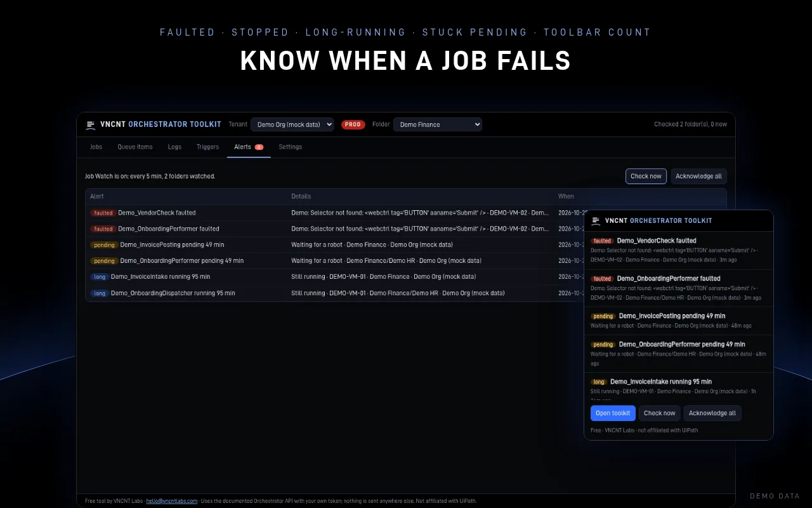The image size is (812, 508).
Task: Click the long badge beside Demo_OnboardingDispatcher
Action: (x=100, y=293)
